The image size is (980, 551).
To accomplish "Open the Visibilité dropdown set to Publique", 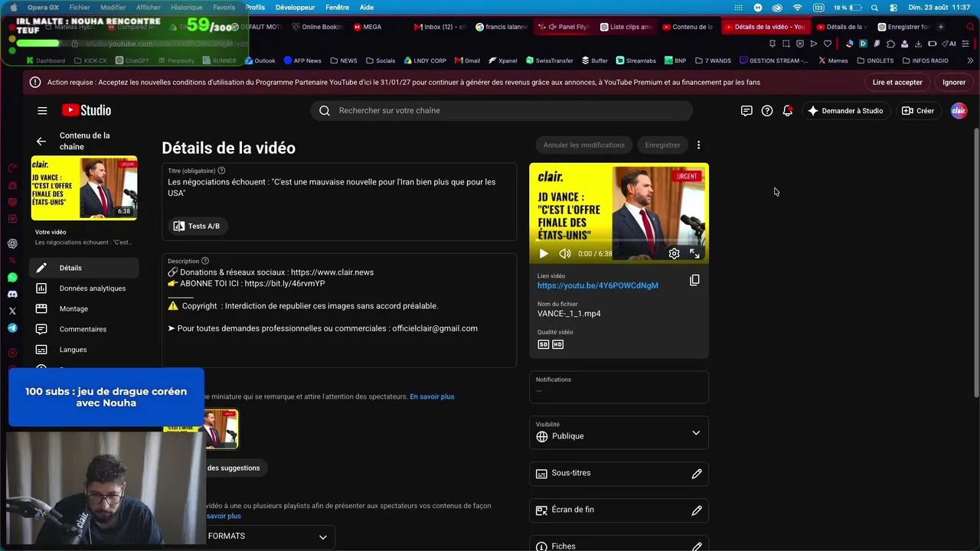I will 619,432.
